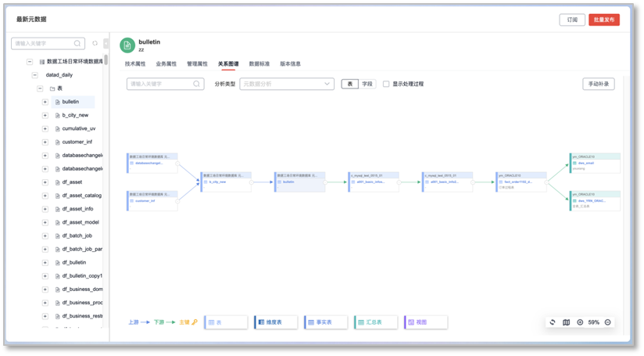Toggle the minimap icon in the zoom toolbar

[x=566, y=322]
